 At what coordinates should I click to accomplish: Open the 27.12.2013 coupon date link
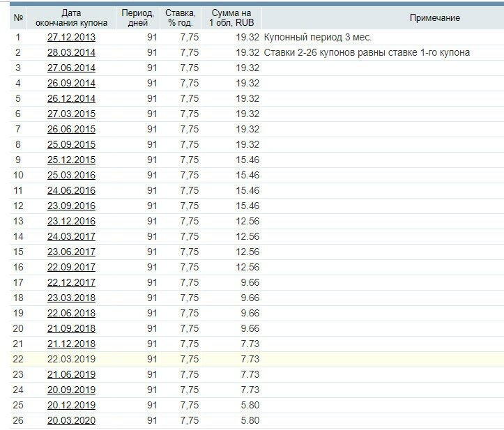pyautogui.click(x=71, y=37)
